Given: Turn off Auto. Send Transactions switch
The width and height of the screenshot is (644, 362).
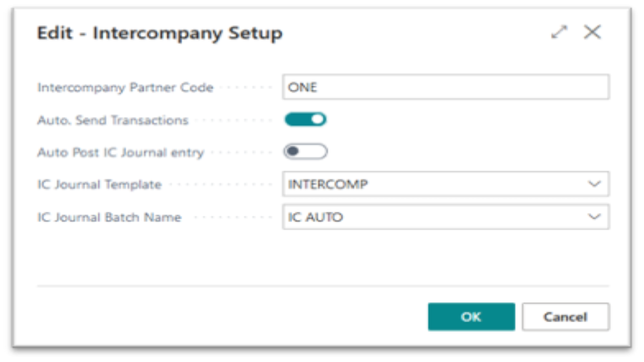Looking at the screenshot, I should point(305,120).
